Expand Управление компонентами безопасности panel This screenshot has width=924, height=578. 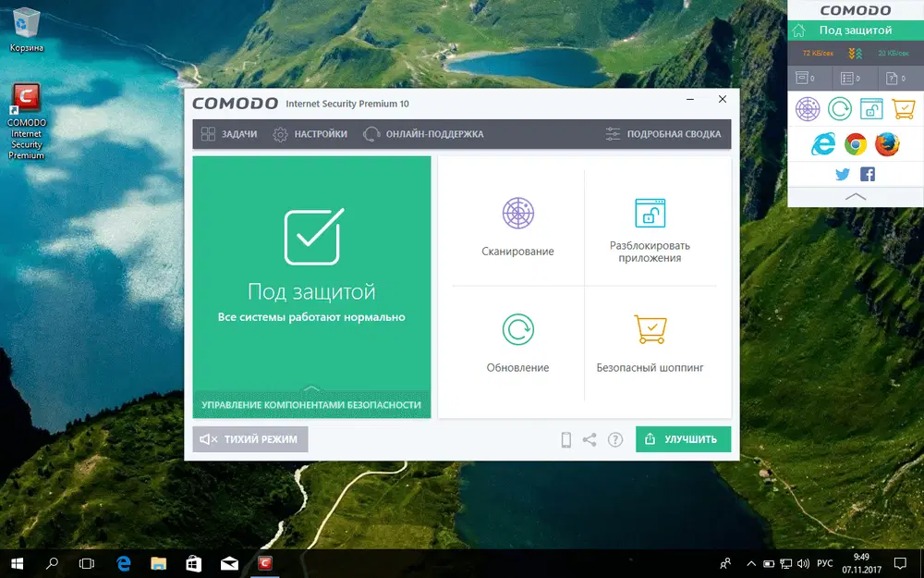point(311,405)
